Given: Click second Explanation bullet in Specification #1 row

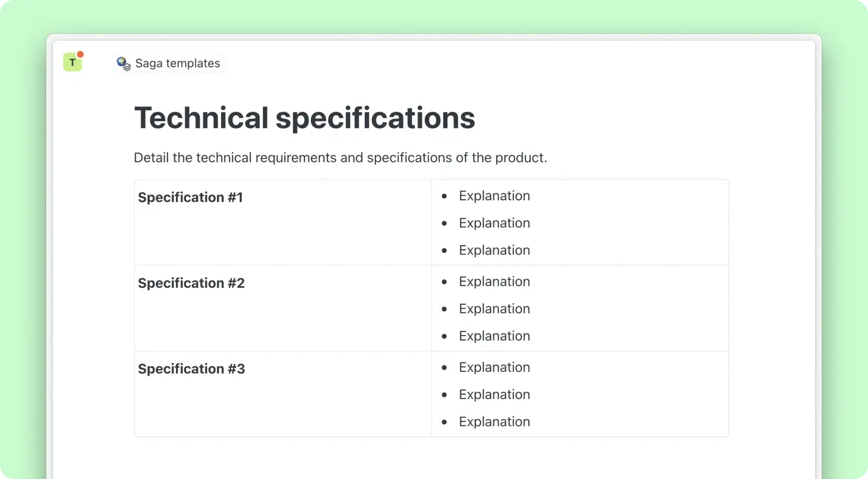Looking at the screenshot, I should pos(494,223).
